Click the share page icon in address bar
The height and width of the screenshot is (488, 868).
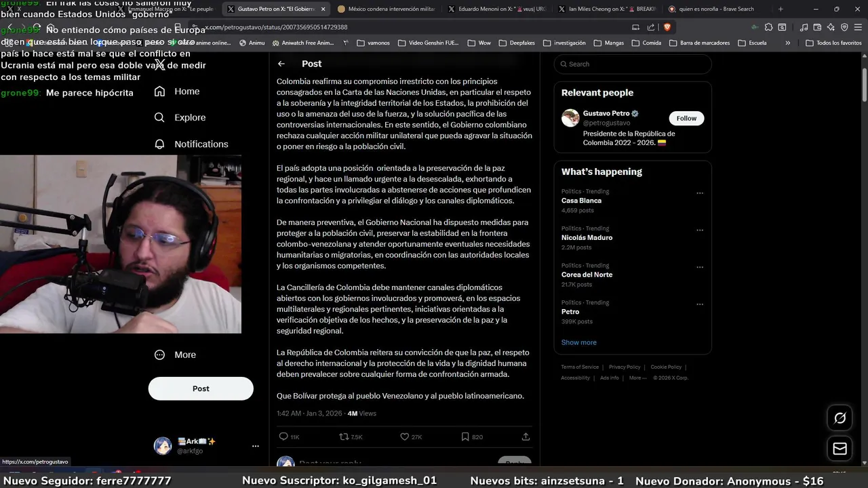click(x=651, y=27)
